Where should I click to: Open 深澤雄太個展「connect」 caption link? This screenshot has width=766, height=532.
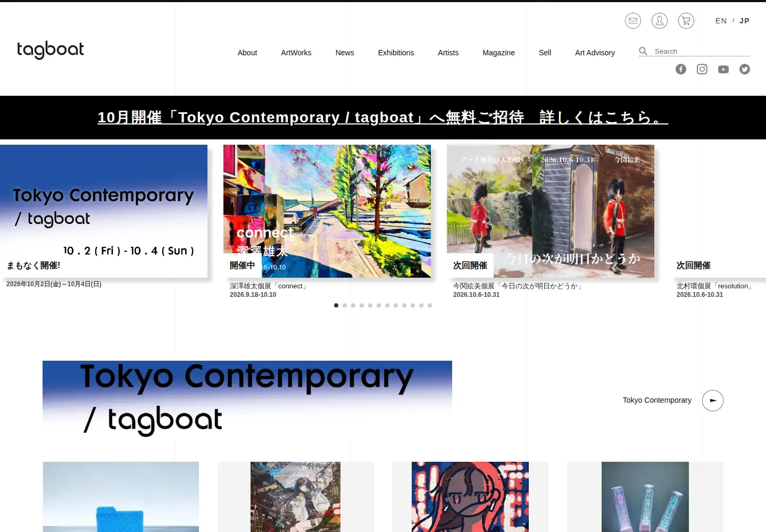pos(270,286)
